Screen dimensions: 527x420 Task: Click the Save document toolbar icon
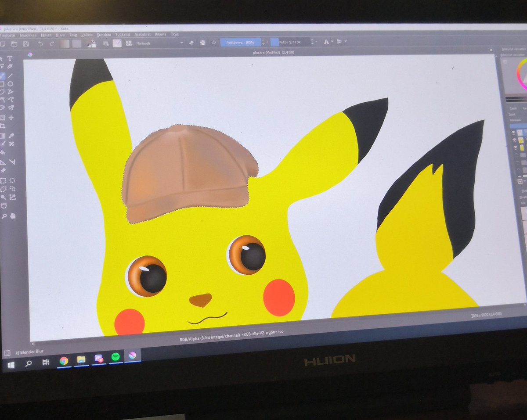[x=26, y=44]
